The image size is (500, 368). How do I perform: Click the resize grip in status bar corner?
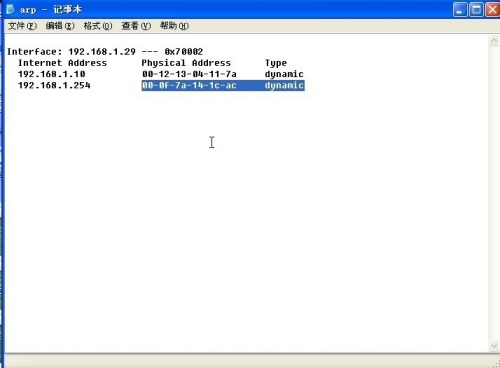496,364
